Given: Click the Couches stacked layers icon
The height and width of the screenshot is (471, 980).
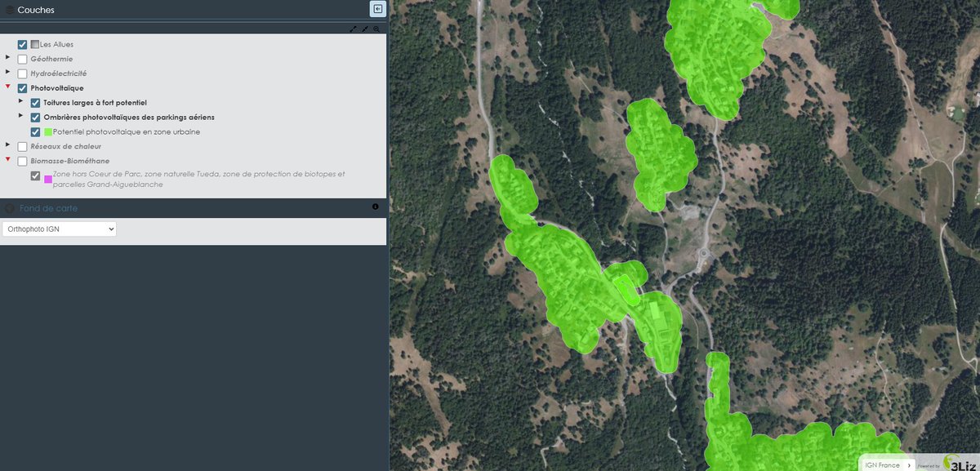Looking at the screenshot, I should point(9,10).
